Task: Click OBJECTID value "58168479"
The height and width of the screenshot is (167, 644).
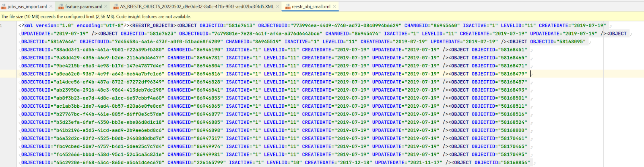Action: tap(513, 74)
